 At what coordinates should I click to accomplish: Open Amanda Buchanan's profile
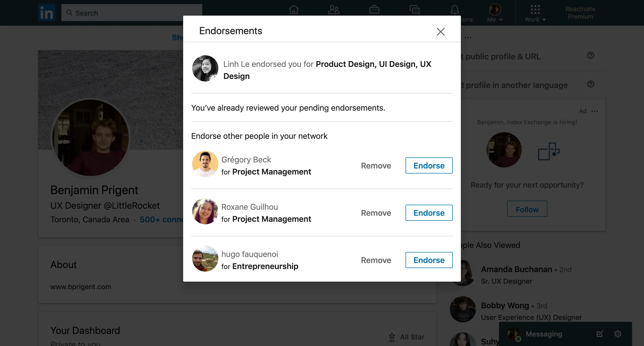coord(516,269)
